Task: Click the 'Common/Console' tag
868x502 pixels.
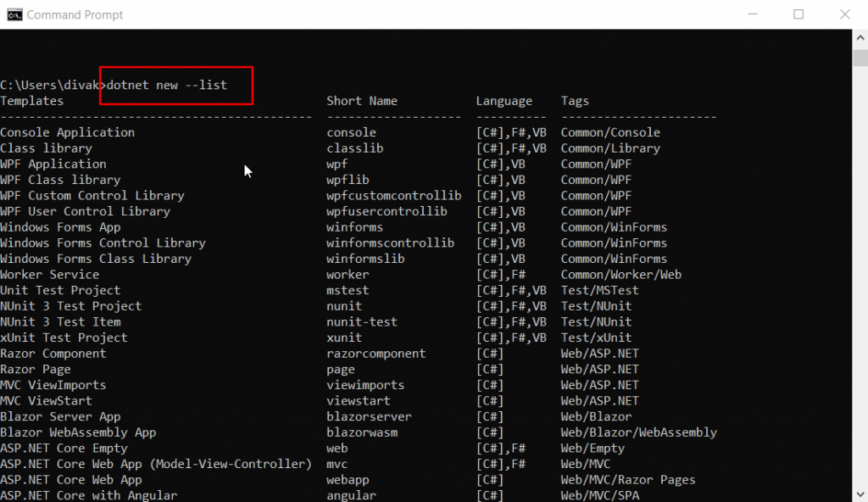Action: point(610,132)
